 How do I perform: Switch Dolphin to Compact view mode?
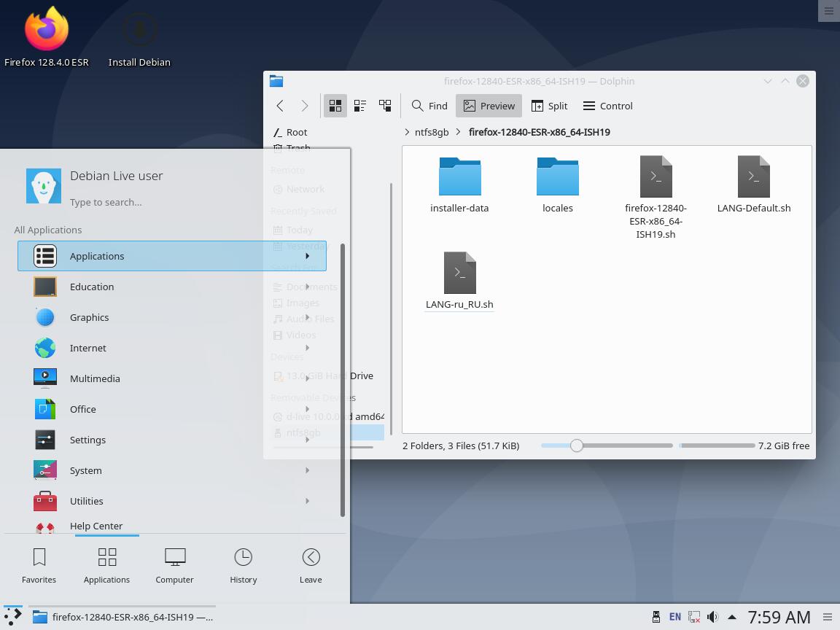[360, 106]
